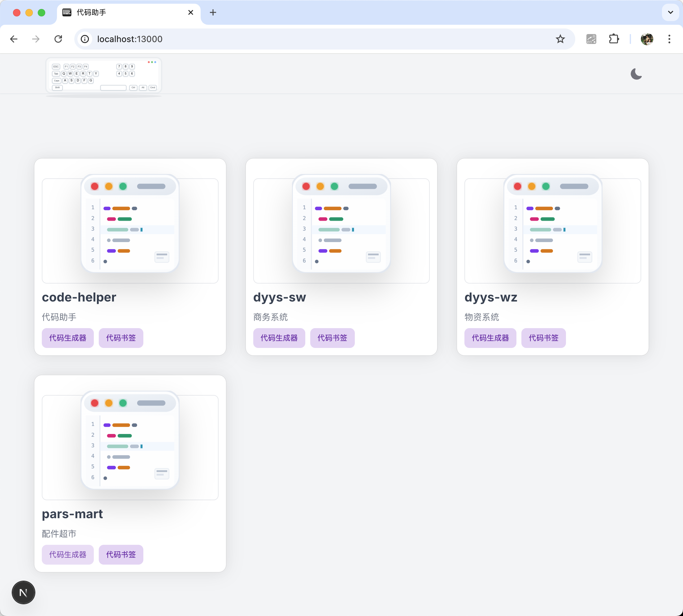View site information icon in address bar
The height and width of the screenshot is (616, 683).
click(x=85, y=39)
